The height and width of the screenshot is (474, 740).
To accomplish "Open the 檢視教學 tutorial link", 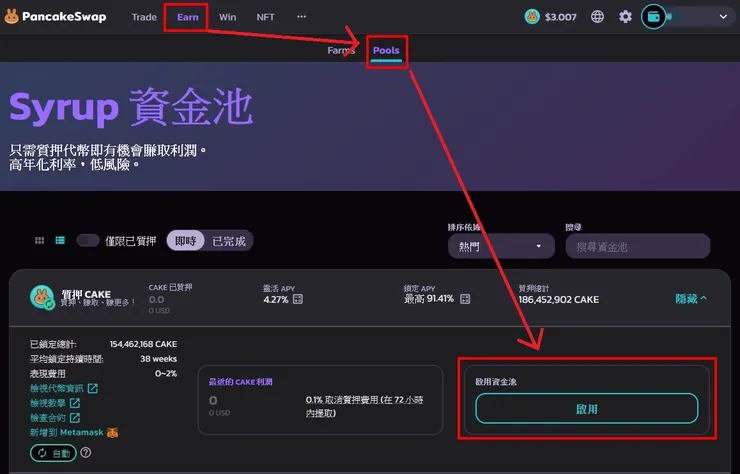I will coord(55,403).
